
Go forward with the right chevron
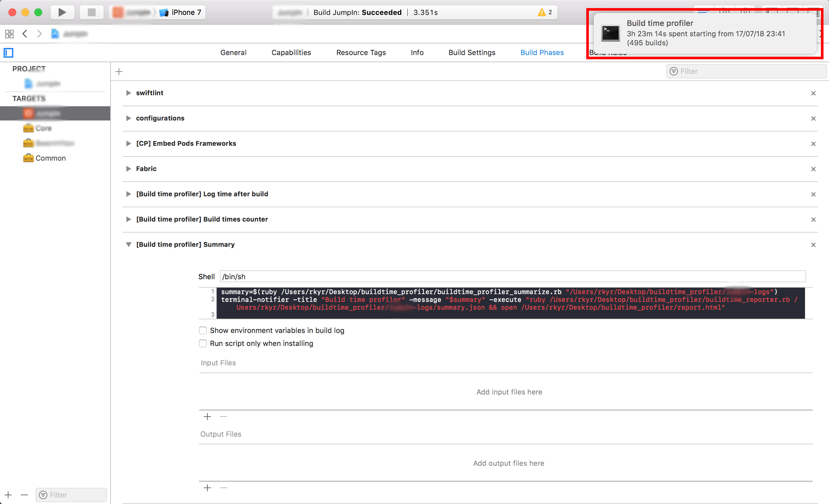[x=39, y=34]
